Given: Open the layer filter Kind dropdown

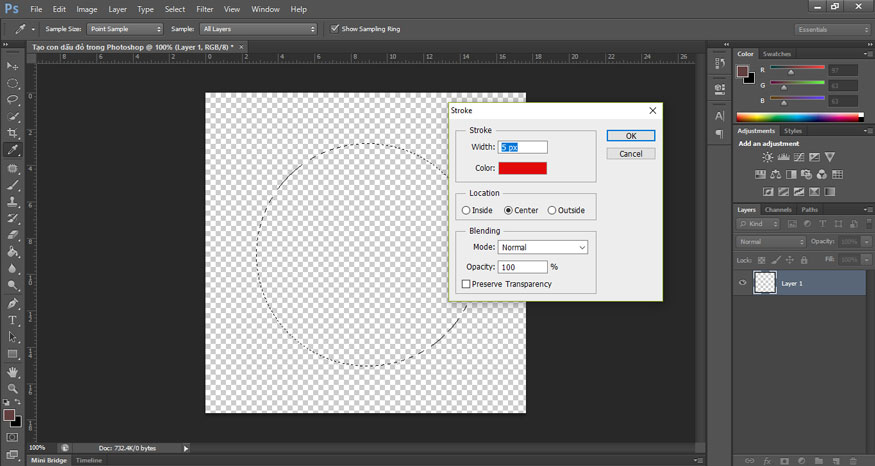Looking at the screenshot, I should click(758, 224).
